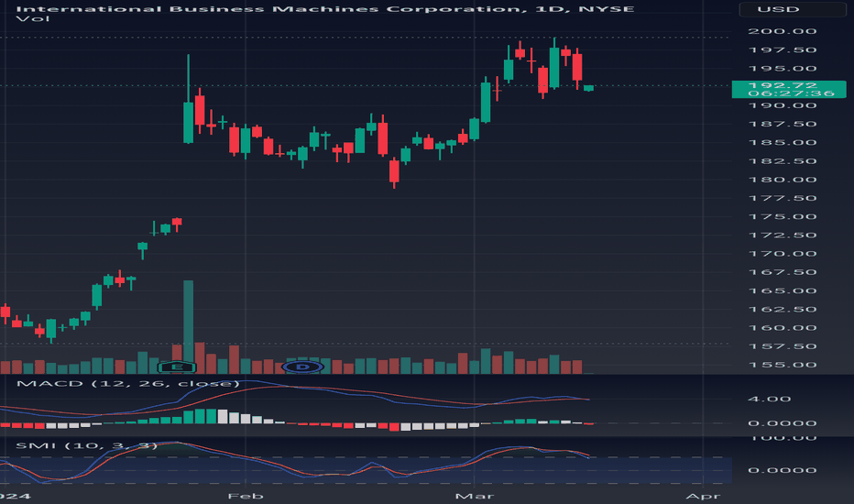Select the 'Vol' indicator label

point(33,19)
